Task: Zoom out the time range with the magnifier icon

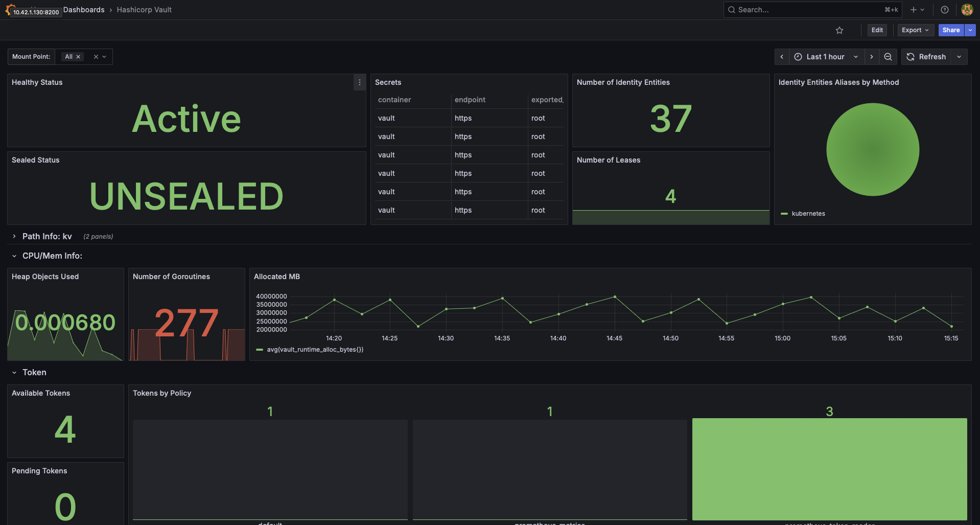Action: pyautogui.click(x=888, y=57)
